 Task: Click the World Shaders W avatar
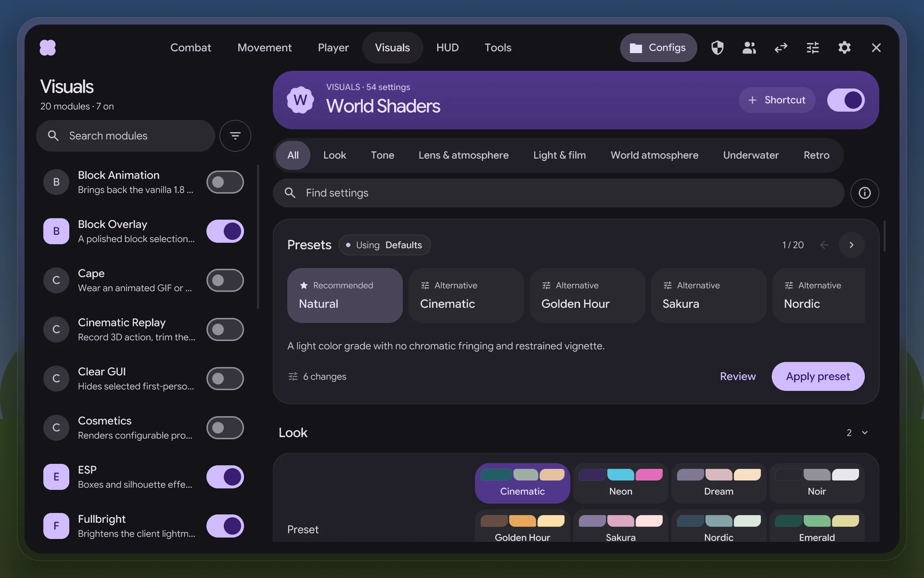(x=300, y=100)
